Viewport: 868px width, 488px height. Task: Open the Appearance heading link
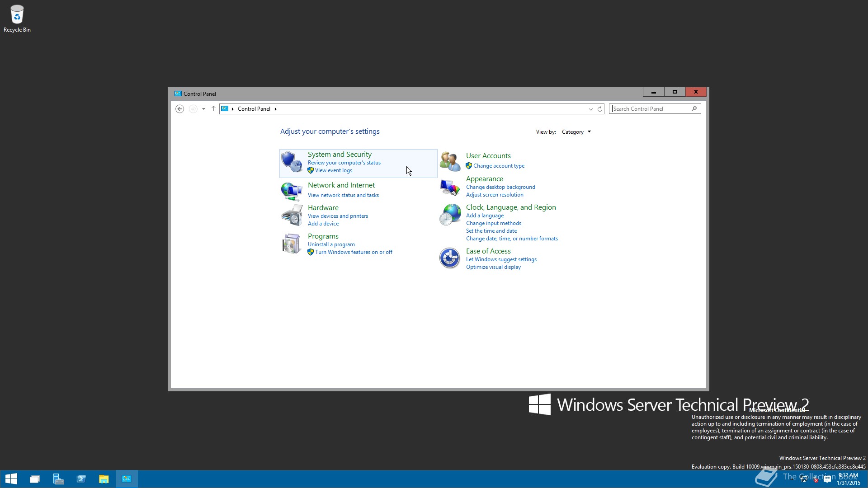pyautogui.click(x=485, y=179)
